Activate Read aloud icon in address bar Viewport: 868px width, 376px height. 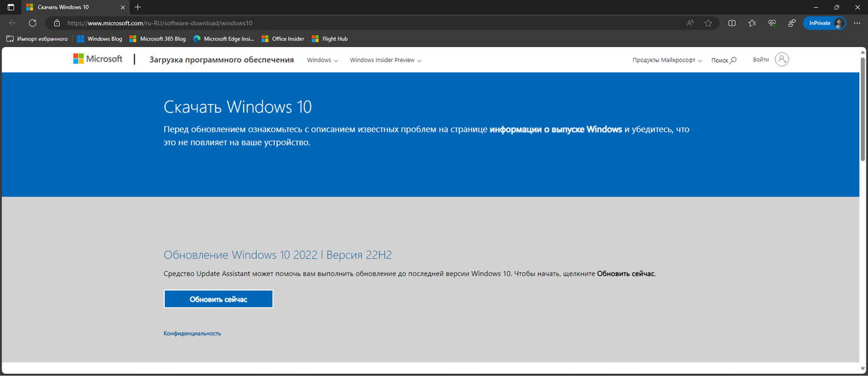[691, 23]
